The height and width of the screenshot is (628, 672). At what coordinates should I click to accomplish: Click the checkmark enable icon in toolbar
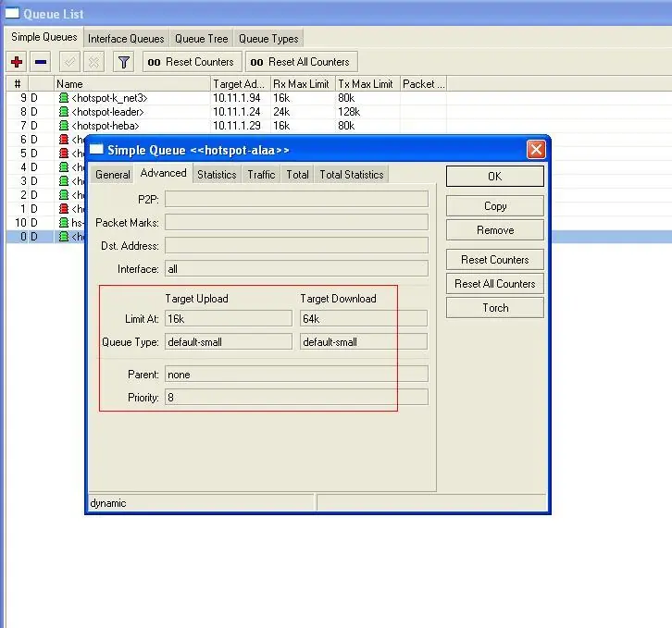pos(69,62)
